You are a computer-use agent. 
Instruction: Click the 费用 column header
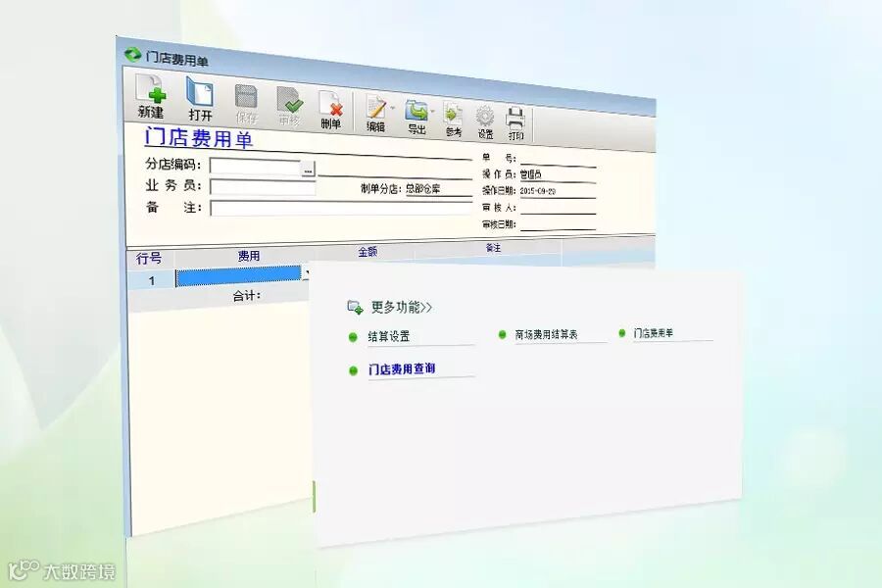pos(248,256)
